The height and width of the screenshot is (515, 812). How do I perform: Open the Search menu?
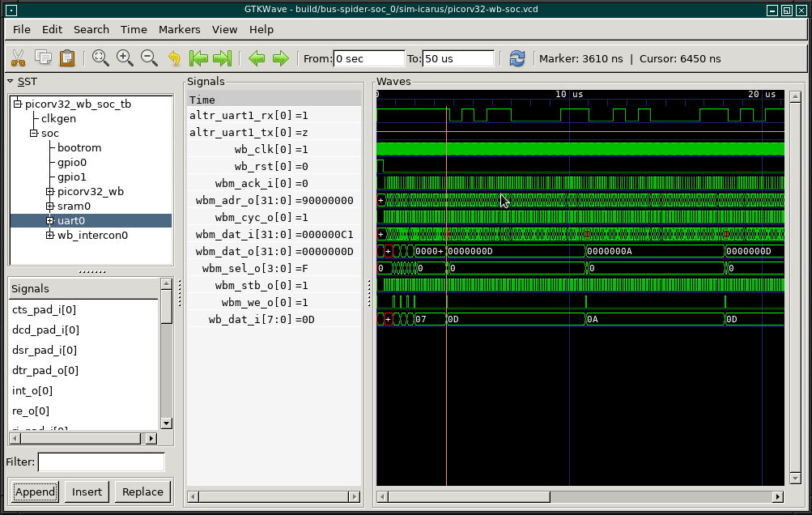click(x=91, y=29)
